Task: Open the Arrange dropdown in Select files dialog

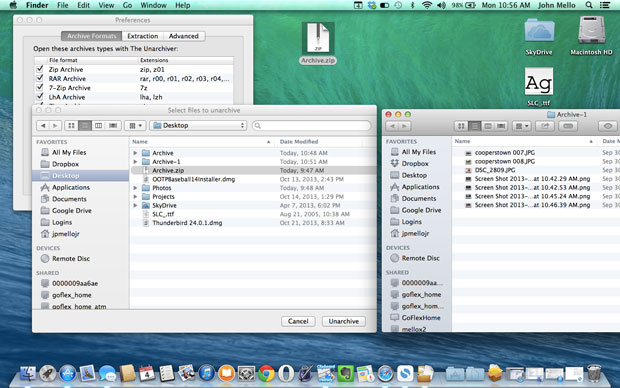Action: pyautogui.click(x=135, y=125)
